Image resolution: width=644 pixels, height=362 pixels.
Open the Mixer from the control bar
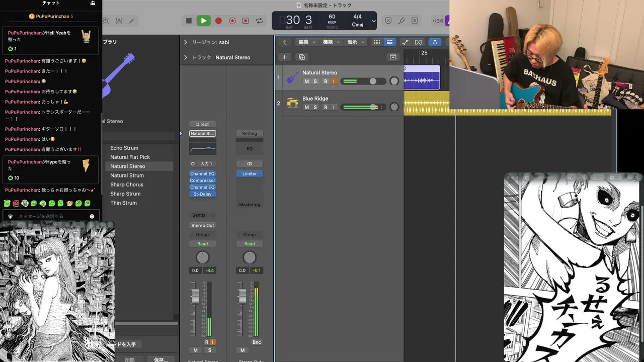119,21
